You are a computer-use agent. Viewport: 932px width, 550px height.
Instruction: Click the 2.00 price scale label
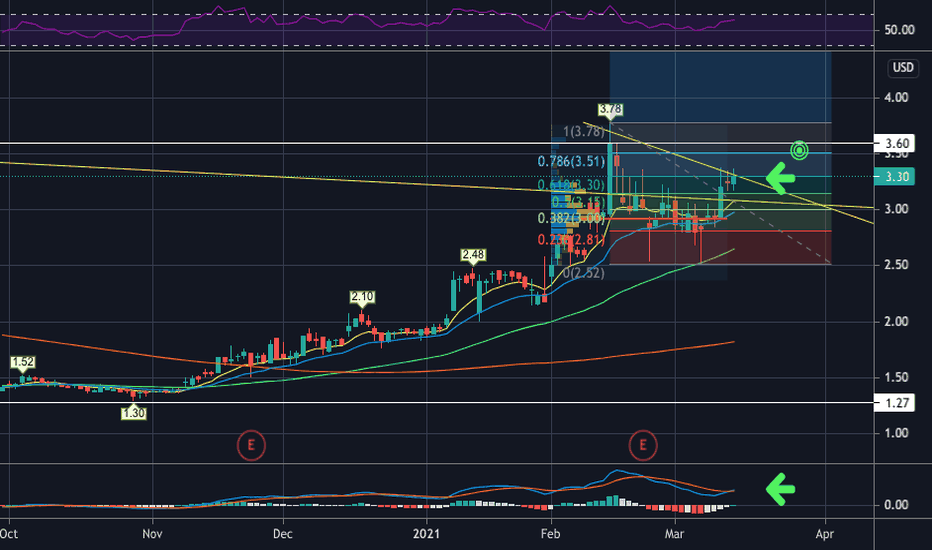[896, 322]
